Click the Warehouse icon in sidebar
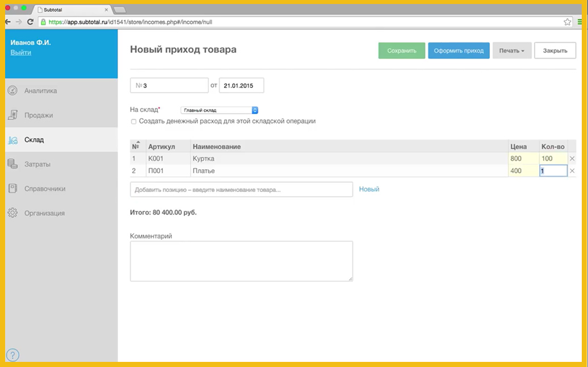 (12, 140)
